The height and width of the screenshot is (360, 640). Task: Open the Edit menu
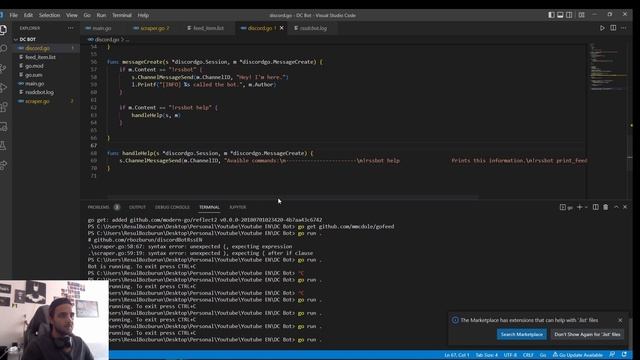tap(28, 15)
